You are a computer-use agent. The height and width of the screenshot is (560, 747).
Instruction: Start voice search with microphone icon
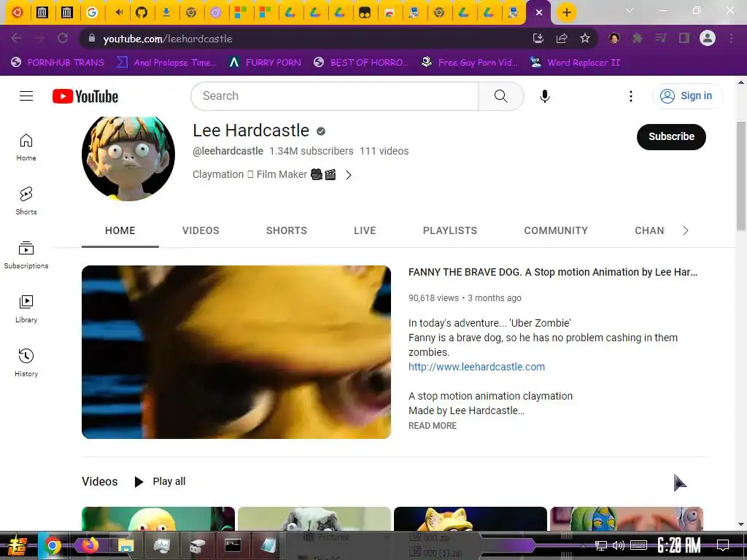[544, 96]
